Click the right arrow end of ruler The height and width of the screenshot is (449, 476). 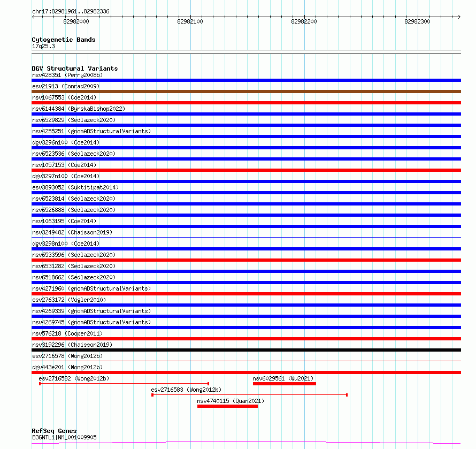point(459,17)
